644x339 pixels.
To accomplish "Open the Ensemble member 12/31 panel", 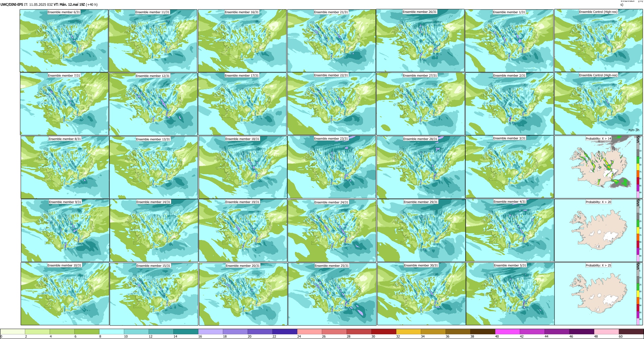I will 153,104.
